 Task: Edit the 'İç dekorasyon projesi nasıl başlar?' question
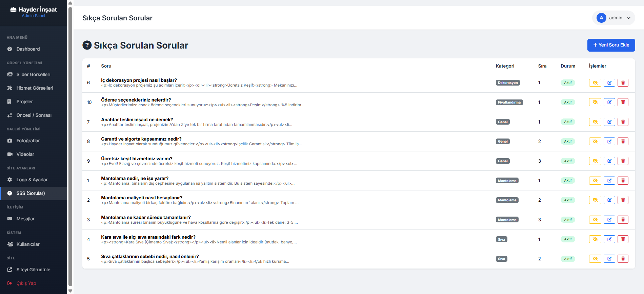(x=609, y=83)
